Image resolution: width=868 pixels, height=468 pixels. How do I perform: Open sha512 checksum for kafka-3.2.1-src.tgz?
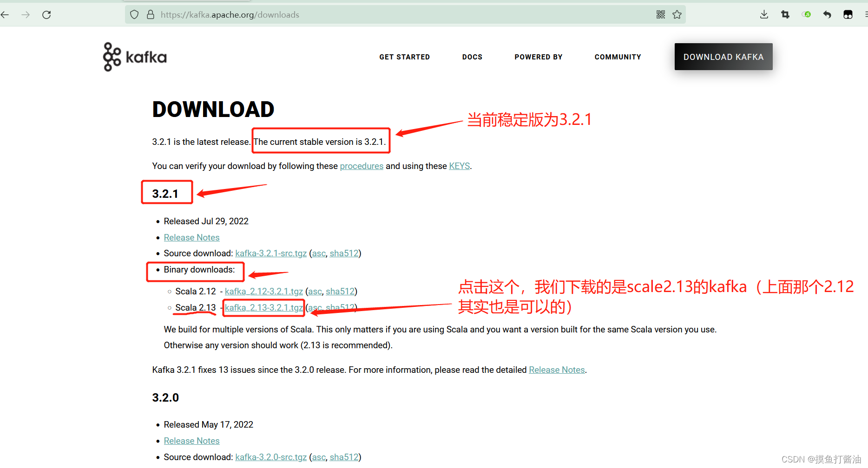pos(344,253)
